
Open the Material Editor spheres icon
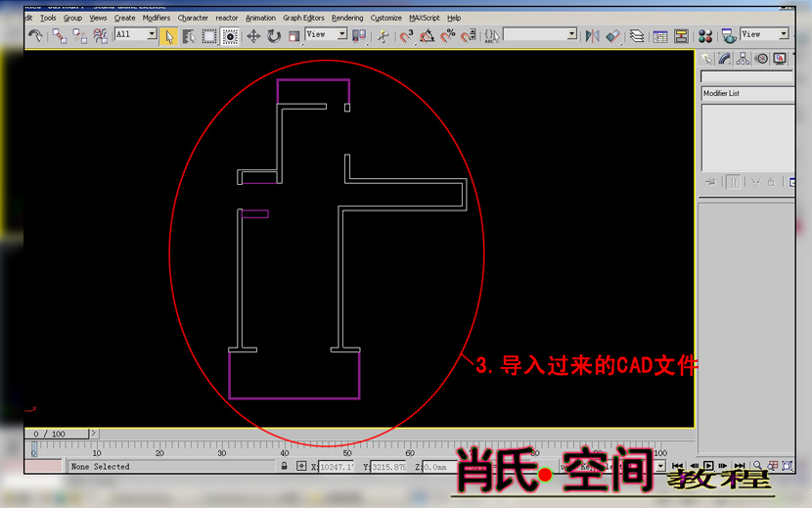(704, 36)
